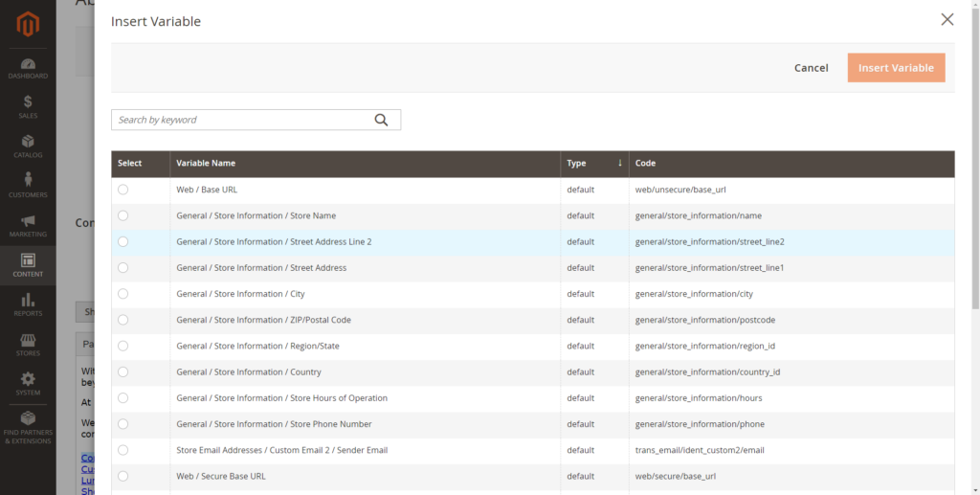
Task: Click web/secure/base_url code text
Action: (676, 476)
